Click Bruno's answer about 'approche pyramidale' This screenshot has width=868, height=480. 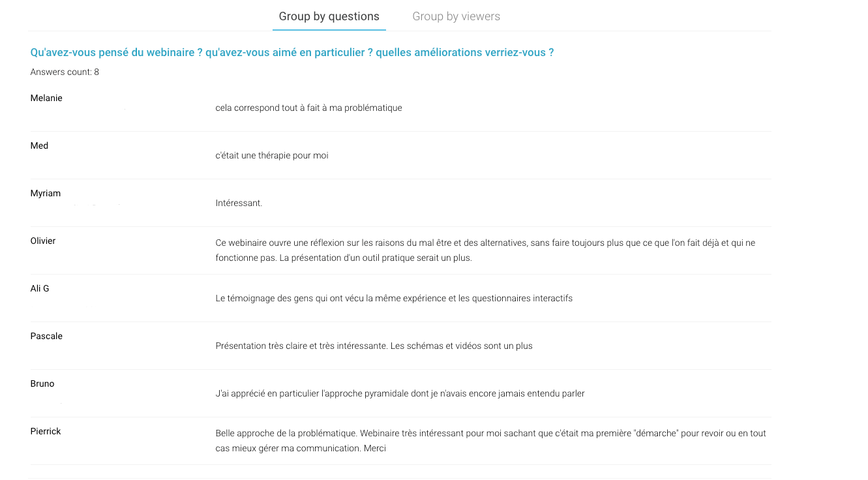(x=400, y=393)
